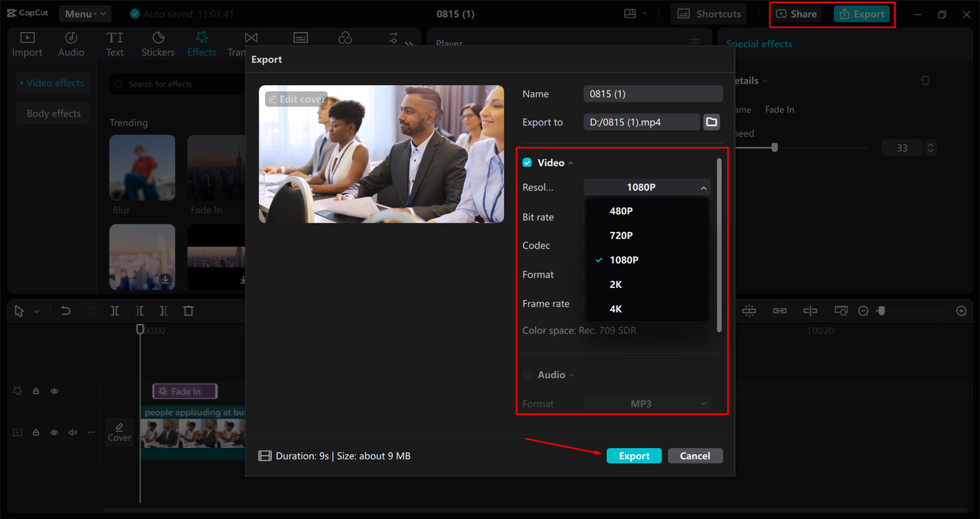Choose the 2K resolution option
980x519 pixels.
click(x=647, y=284)
